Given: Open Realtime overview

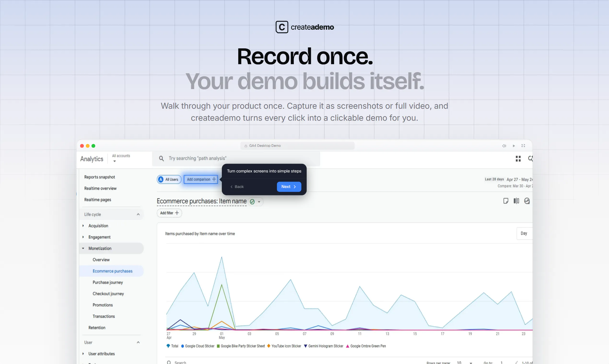Looking at the screenshot, I should point(100,188).
